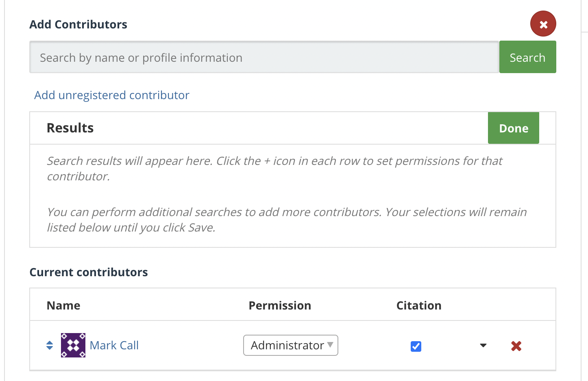Click the Citation column header

tap(419, 305)
